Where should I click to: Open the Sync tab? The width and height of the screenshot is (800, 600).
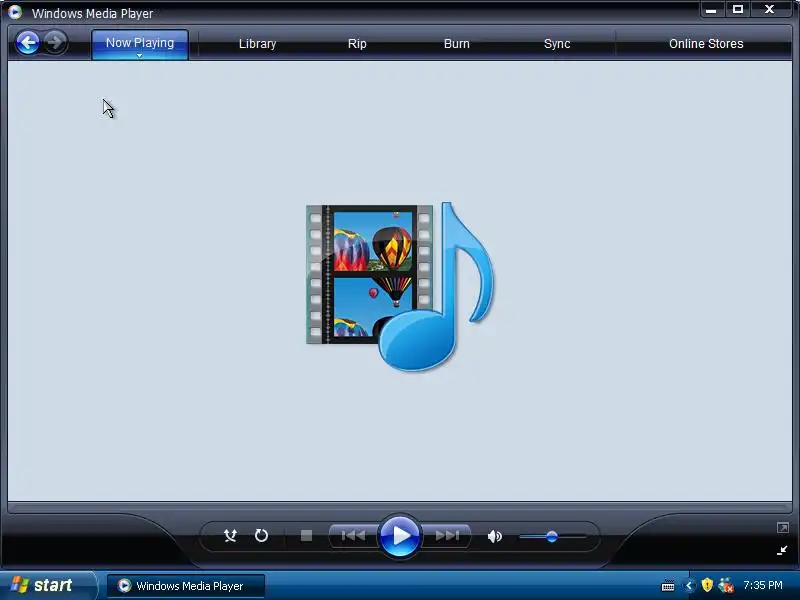557,44
